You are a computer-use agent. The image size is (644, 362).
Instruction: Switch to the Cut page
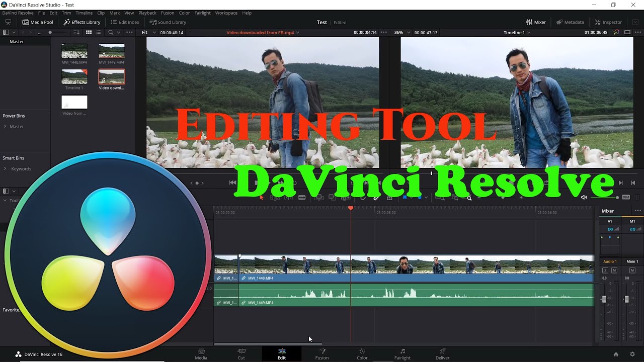coord(242,354)
